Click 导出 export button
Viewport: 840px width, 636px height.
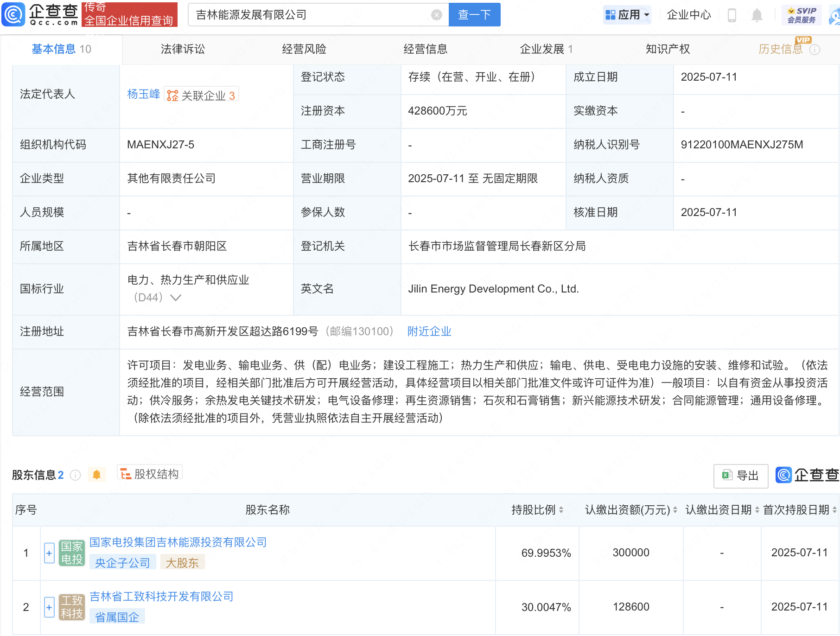pos(740,476)
